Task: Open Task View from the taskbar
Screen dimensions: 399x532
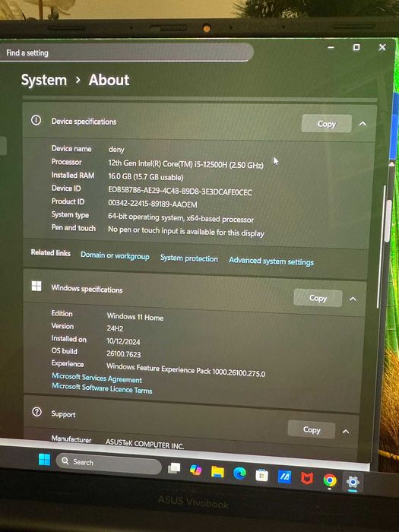Action: tap(174, 468)
